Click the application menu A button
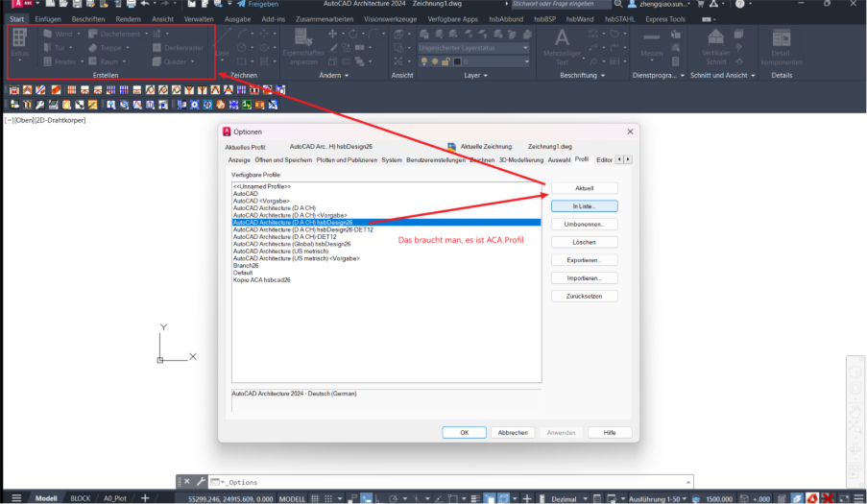Viewport: 867px width, 504px height. pyautogui.click(x=23, y=4)
